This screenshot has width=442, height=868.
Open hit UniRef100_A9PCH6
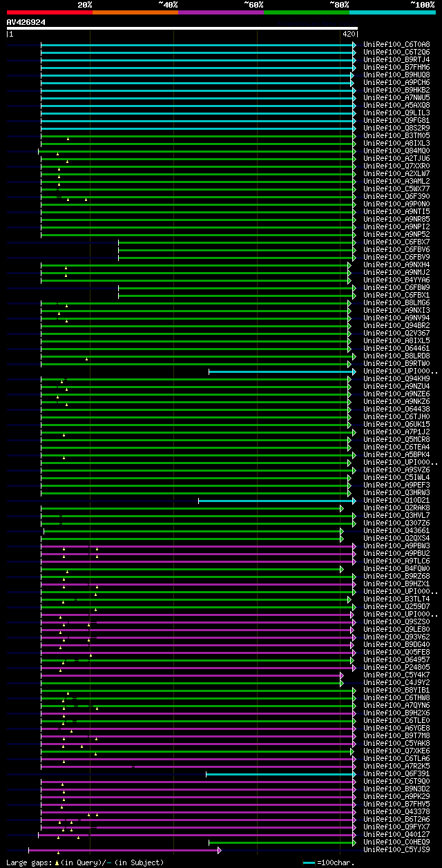coord(396,82)
